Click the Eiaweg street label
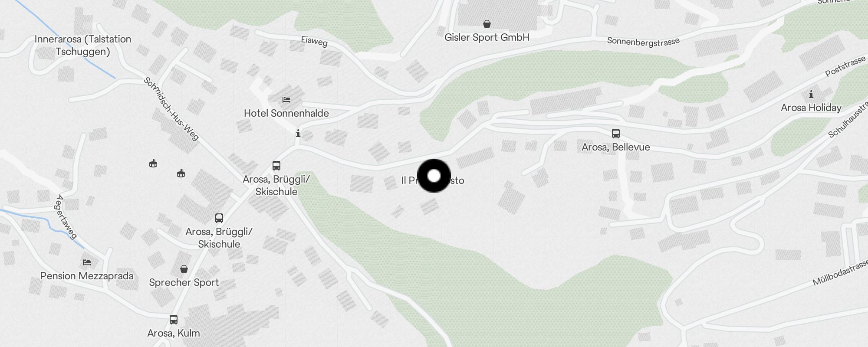868x347 pixels. click(x=314, y=41)
